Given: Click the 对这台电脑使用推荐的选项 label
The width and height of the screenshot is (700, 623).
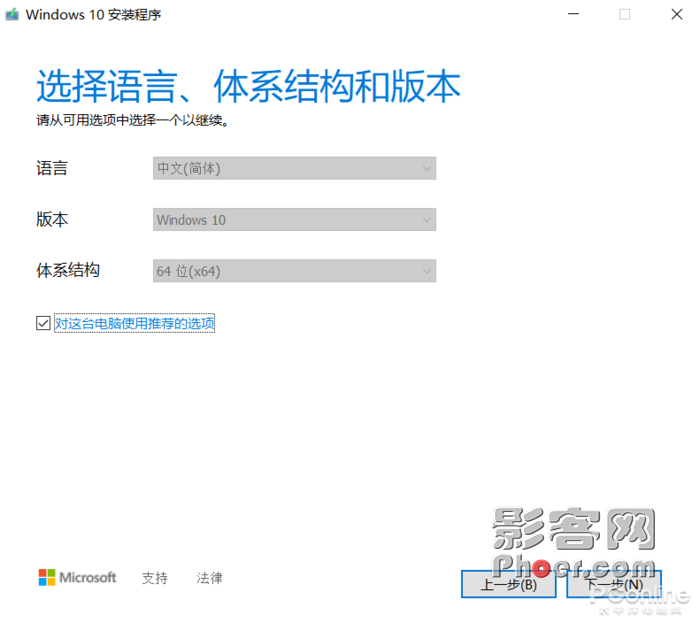Looking at the screenshot, I should tap(134, 324).
